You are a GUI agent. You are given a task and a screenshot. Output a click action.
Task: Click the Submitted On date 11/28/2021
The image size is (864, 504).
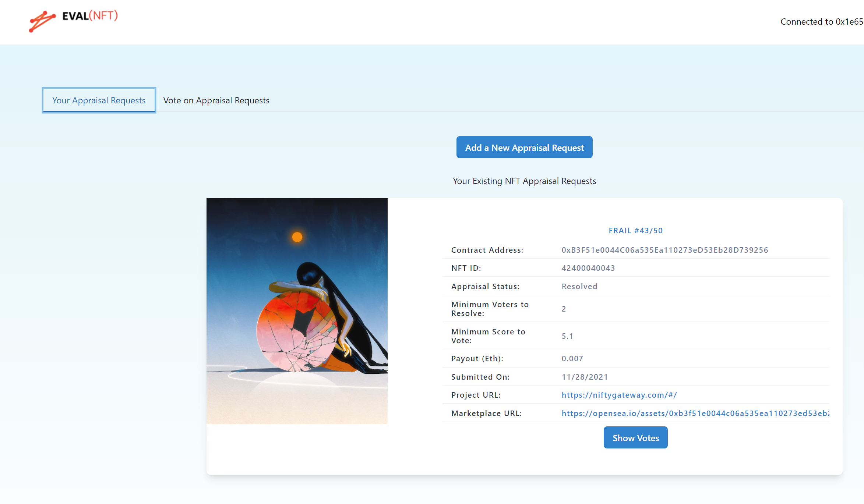coord(585,377)
